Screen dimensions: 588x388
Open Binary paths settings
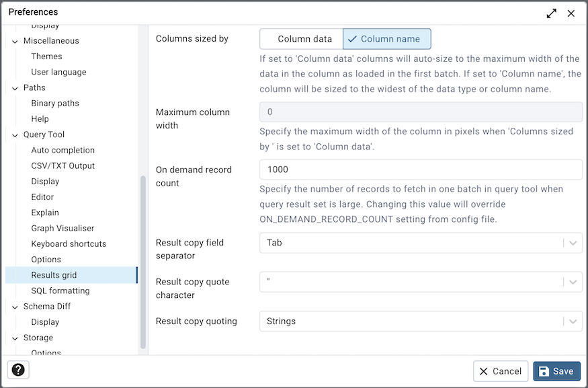click(x=56, y=103)
